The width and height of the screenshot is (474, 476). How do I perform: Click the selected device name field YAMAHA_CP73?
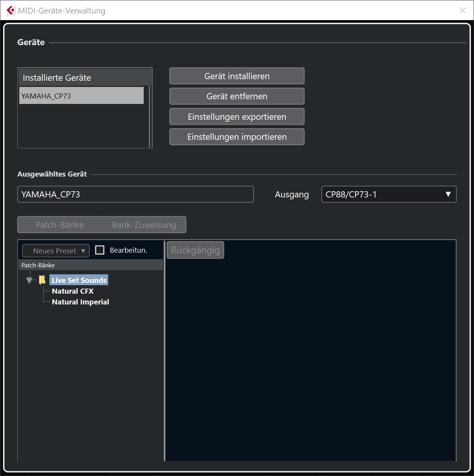(x=136, y=194)
